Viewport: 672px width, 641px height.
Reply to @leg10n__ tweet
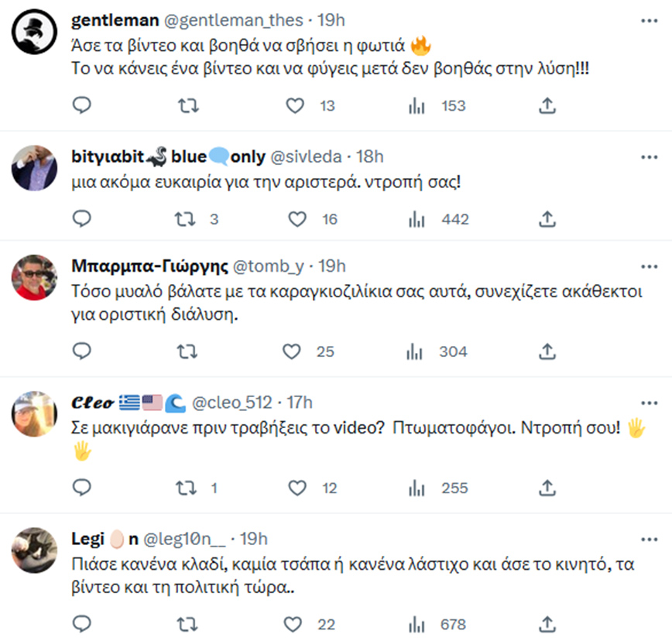(x=82, y=624)
